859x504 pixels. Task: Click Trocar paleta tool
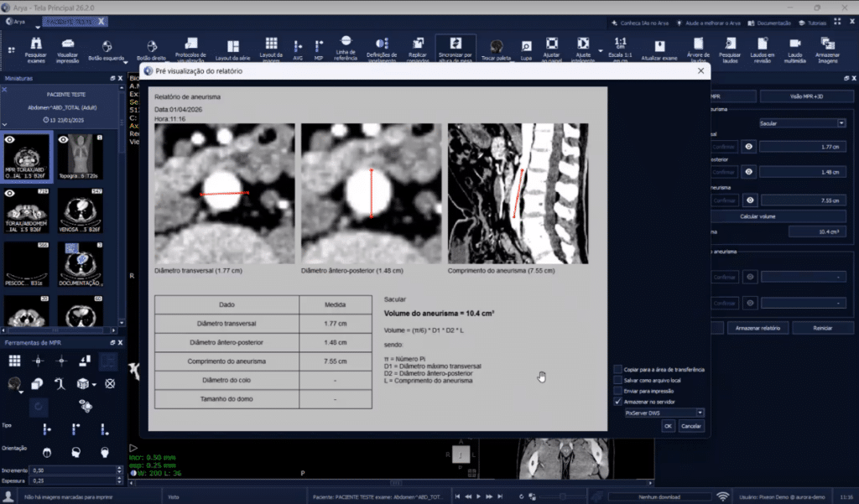coord(497,50)
